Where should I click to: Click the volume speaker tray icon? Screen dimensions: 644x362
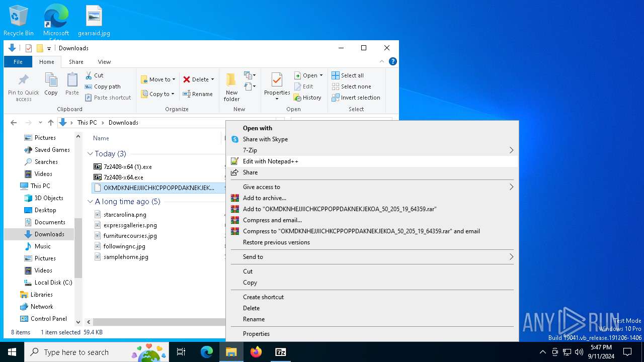pos(579,352)
